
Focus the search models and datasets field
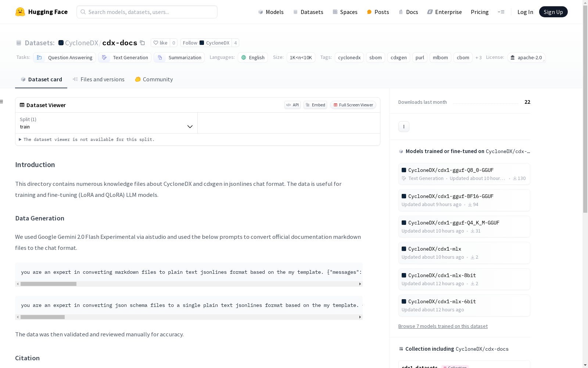pos(147,12)
